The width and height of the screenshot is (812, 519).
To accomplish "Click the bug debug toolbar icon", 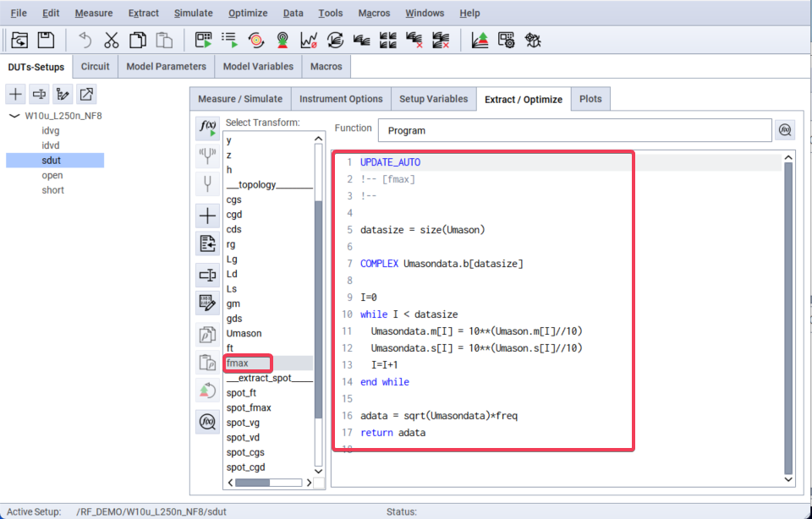I will coord(533,40).
